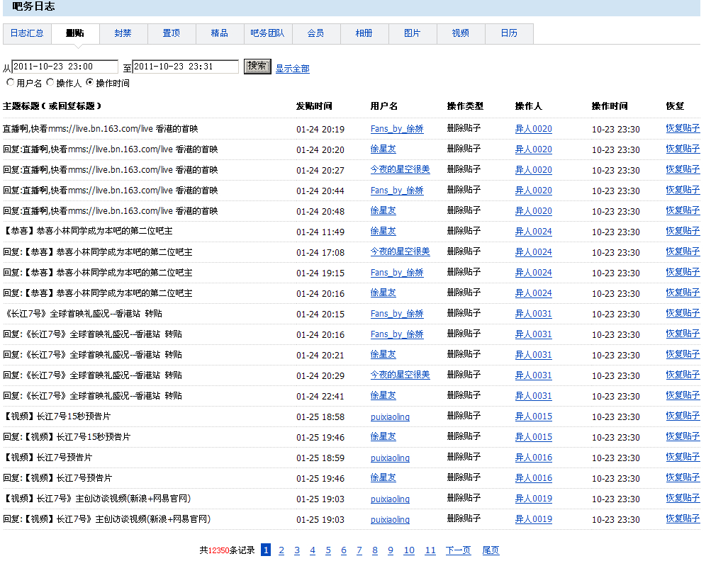Open user Fans_by_徐娇 in the first row
The width and height of the screenshot is (728, 561).
click(396, 129)
